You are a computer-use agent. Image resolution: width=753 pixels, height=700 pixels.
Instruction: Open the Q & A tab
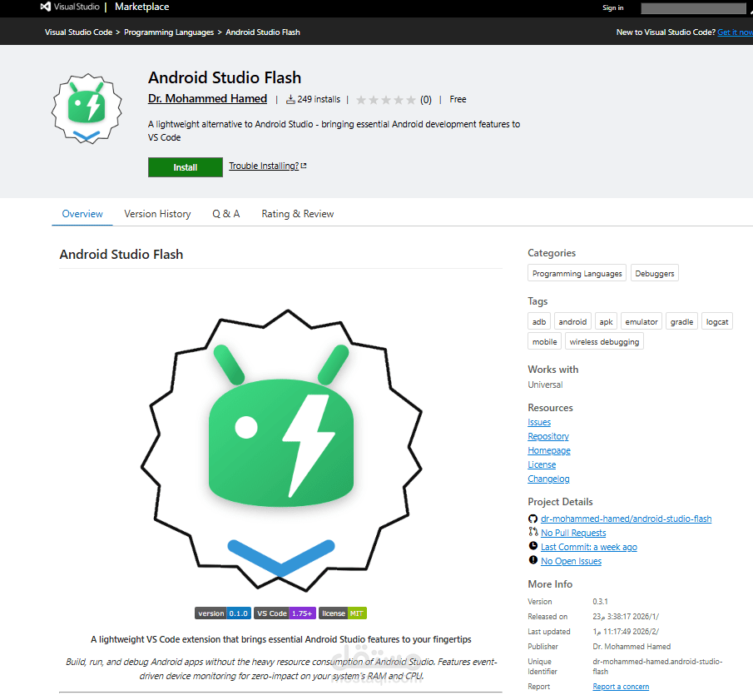(225, 214)
